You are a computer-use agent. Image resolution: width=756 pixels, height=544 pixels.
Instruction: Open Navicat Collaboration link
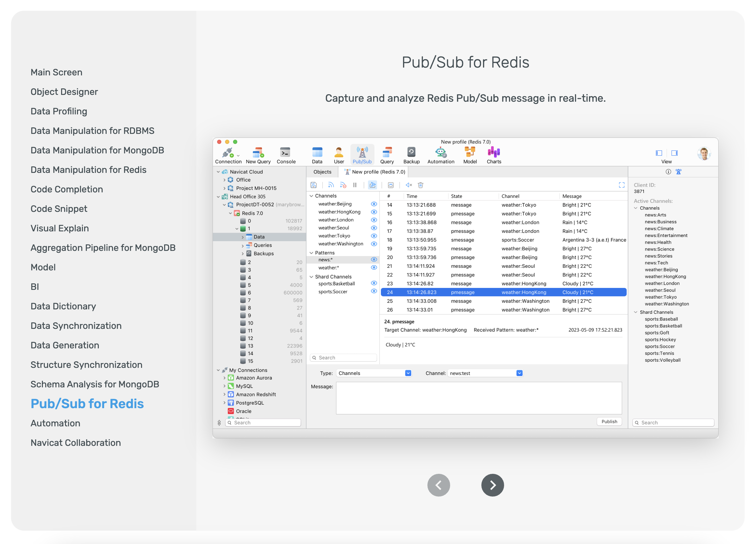(x=76, y=443)
